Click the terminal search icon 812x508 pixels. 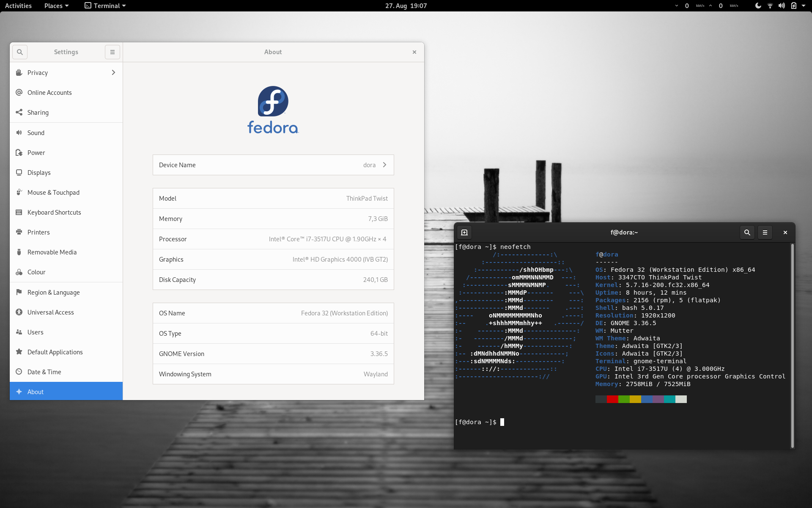(x=747, y=232)
